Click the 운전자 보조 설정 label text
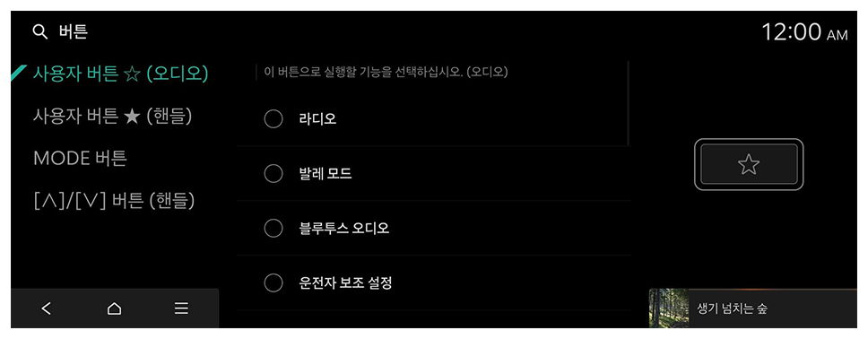Viewport: 868px width, 339px height. tap(345, 283)
